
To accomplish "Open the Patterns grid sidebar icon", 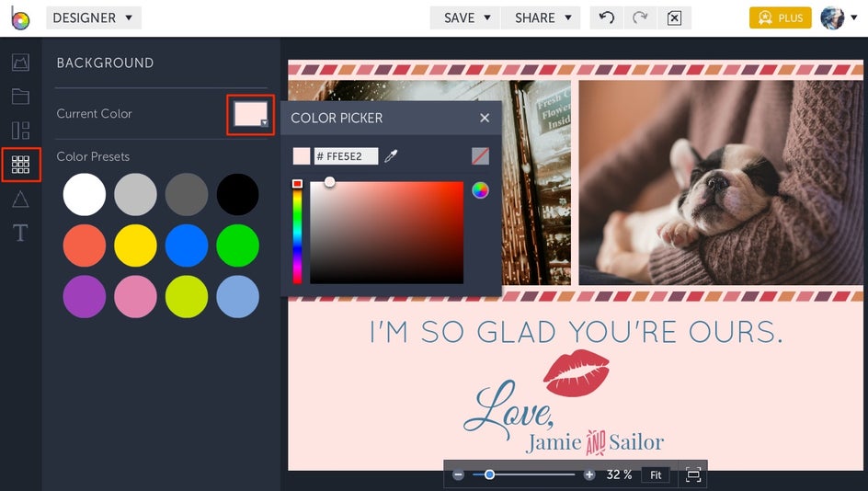I will tap(20, 165).
